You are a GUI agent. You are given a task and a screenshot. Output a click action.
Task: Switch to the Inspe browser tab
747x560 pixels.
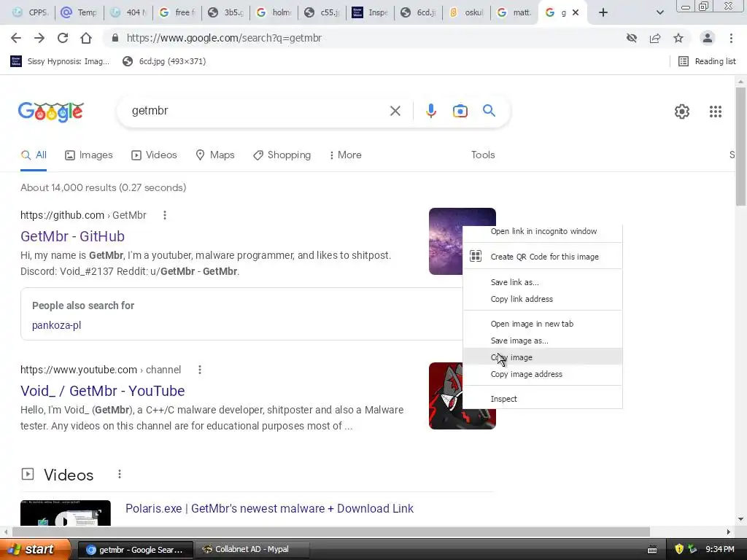(x=371, y=12)
